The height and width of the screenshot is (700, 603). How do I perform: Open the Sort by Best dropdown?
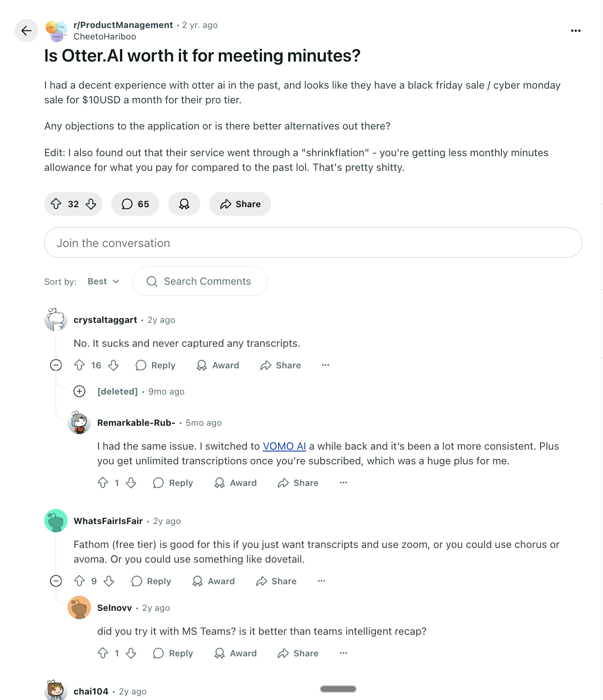point(103,281)
